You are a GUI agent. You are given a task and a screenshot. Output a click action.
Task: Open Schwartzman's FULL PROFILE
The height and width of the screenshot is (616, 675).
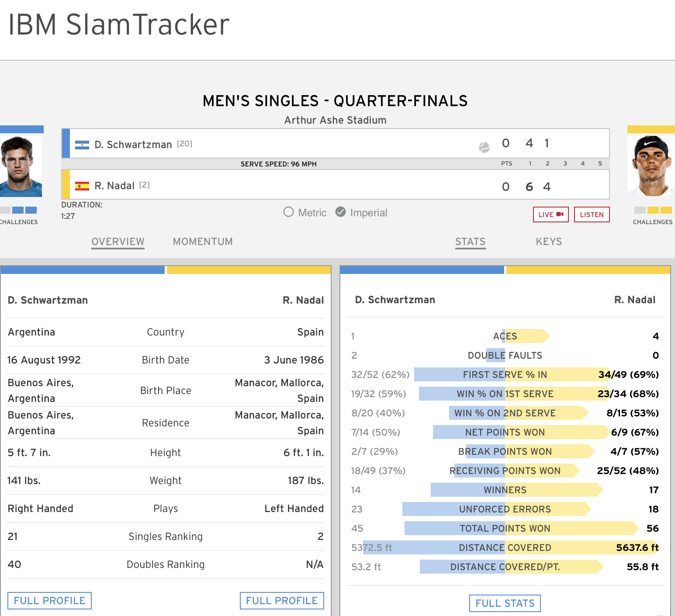pyautogui.click(x=49, y=601)
